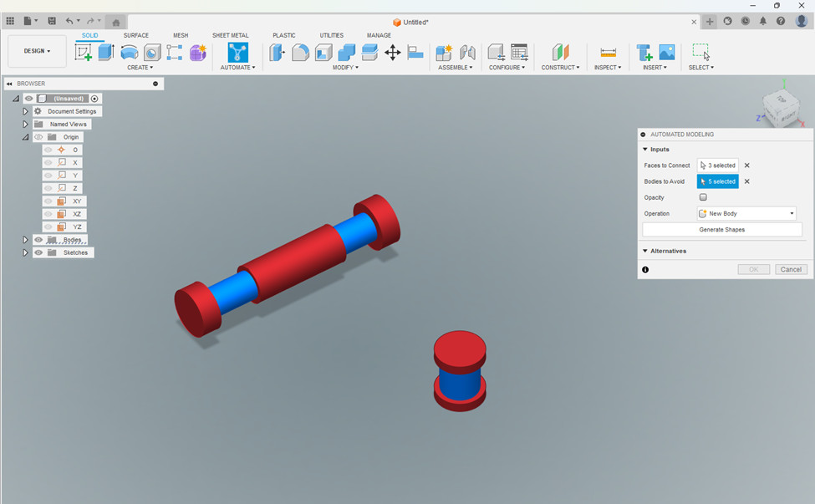
Task: Select the Measure tool
Action: [x=608, y=53]
